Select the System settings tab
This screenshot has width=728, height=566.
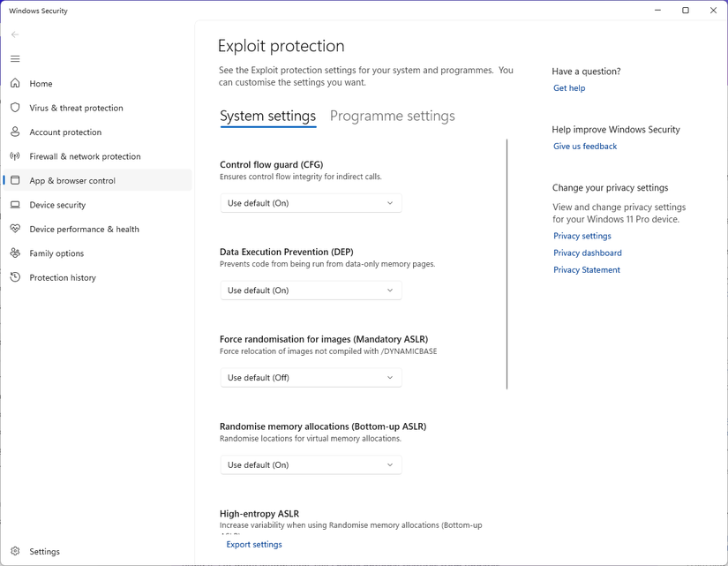[x=267, y=116]
